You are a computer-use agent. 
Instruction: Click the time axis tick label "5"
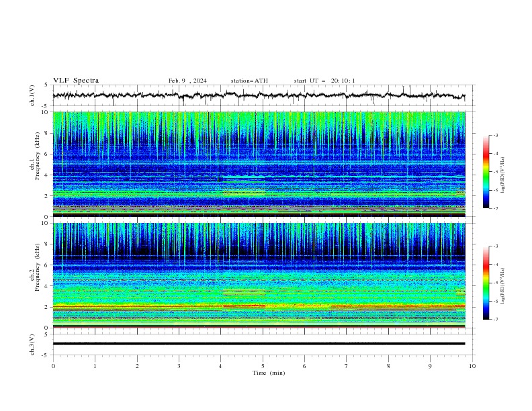coord(263,366)
